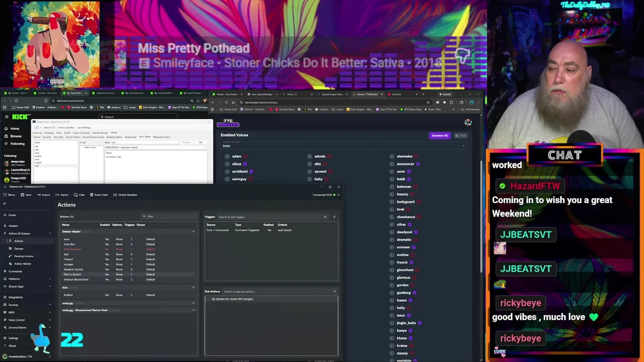This screenshot has width=644, height=362.
Task: Open the Default AI Voice brian dropdown
Action: click(x=344, y=146)
